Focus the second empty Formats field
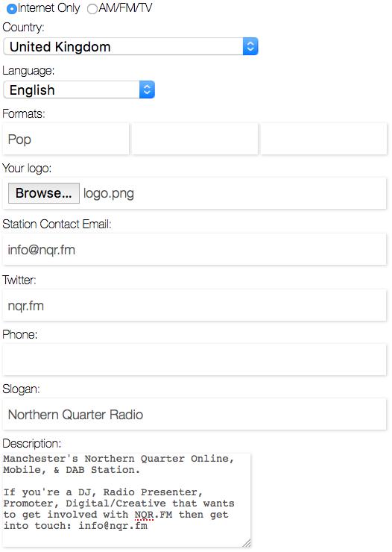 (x=195, y=139)
